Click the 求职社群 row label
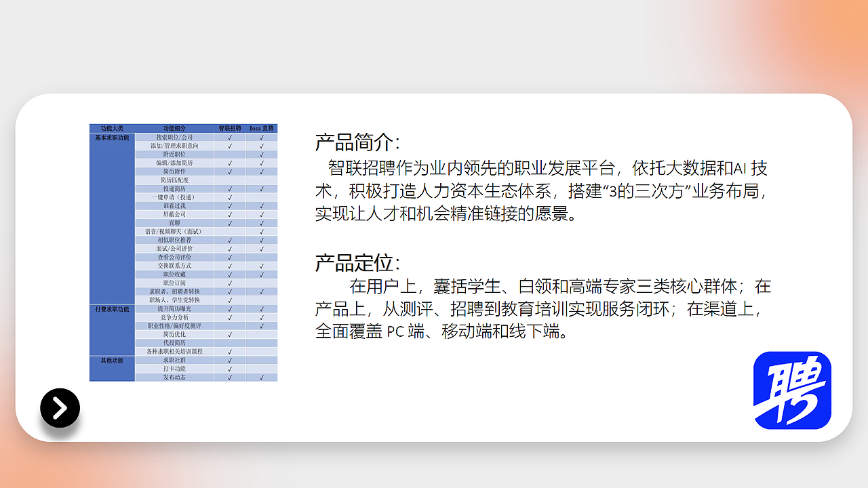The image size is (868, 488). [x=174, y=361]
